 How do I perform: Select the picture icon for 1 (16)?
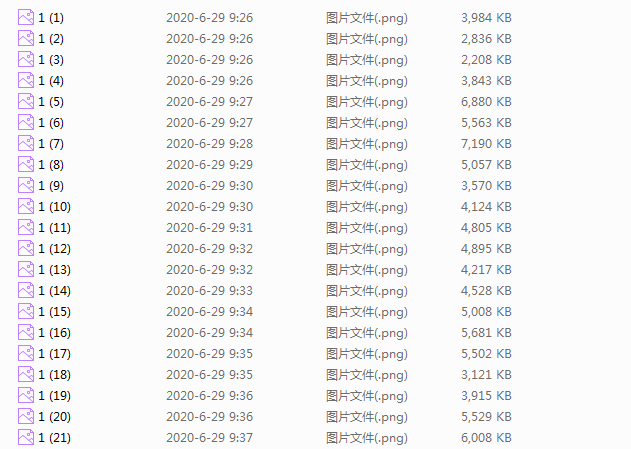click(x=26, y=332)
